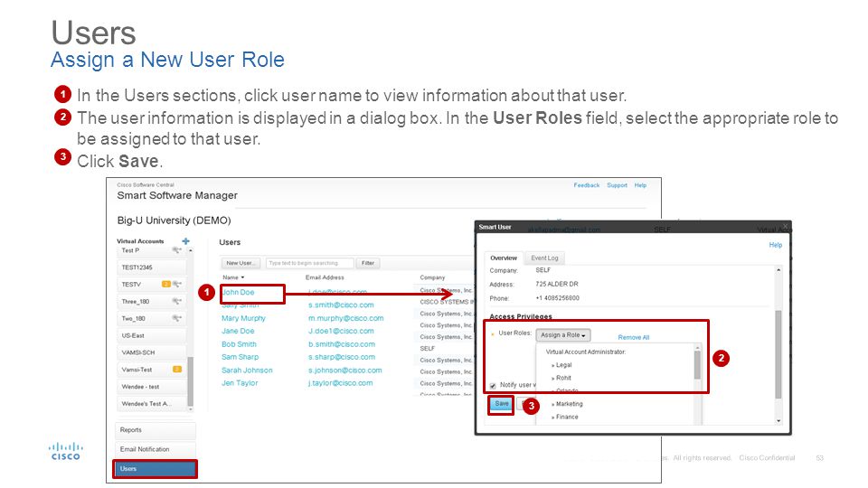Click the orange alert badge on TESTV
868x488 pixels.
166,285
